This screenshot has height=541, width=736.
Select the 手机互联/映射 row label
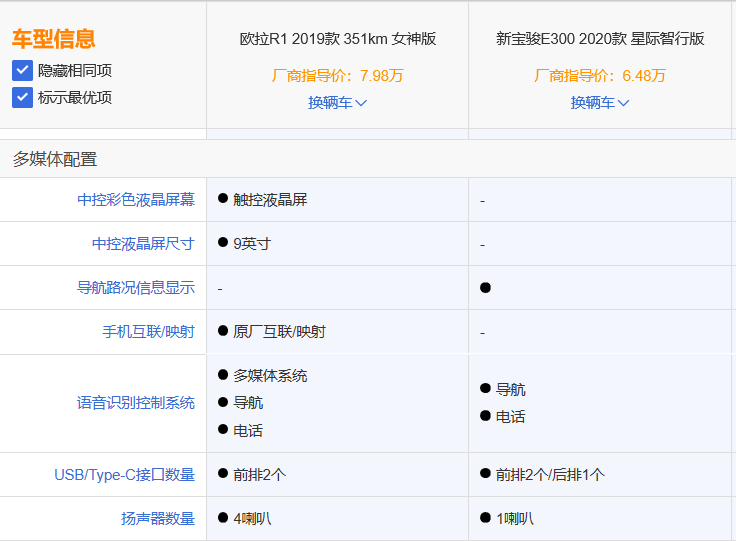148,331
